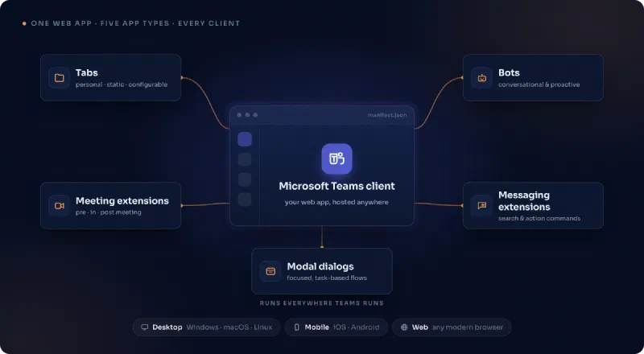This screenshot has height=354, width=644.
Task: Click the Bots robot icon
Action: pos(481,78)
